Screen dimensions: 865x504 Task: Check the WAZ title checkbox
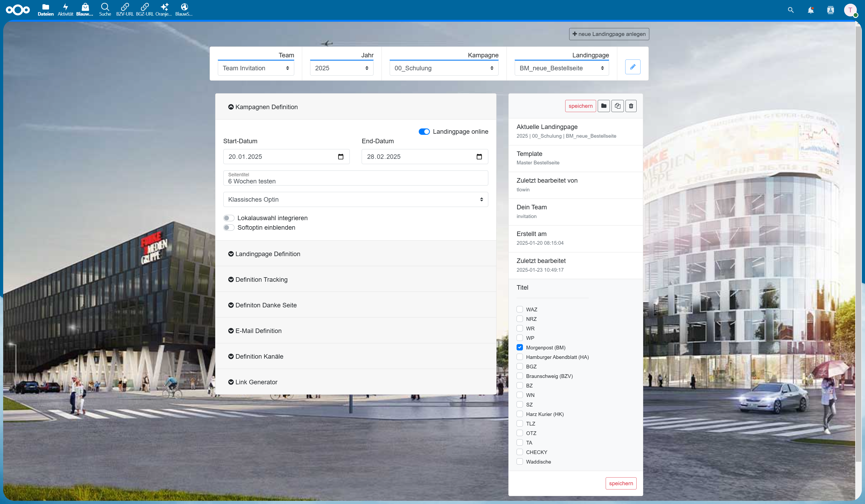[x=520, y=309]
